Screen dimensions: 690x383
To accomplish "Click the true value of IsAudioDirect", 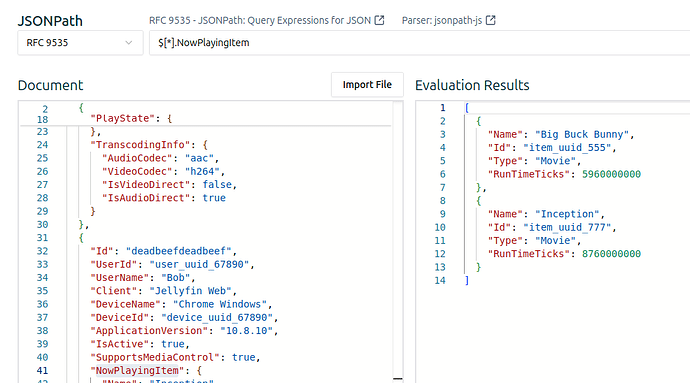I will tap(214, 198).
